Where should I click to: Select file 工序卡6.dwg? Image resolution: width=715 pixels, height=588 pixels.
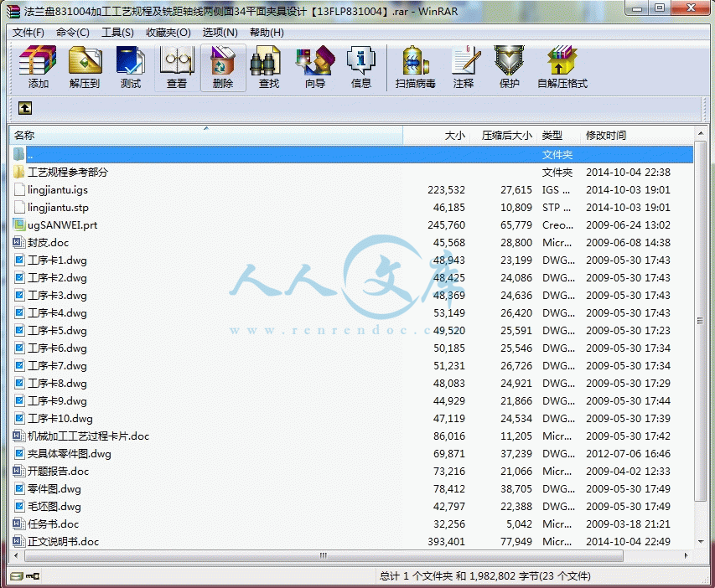point(57,348)
